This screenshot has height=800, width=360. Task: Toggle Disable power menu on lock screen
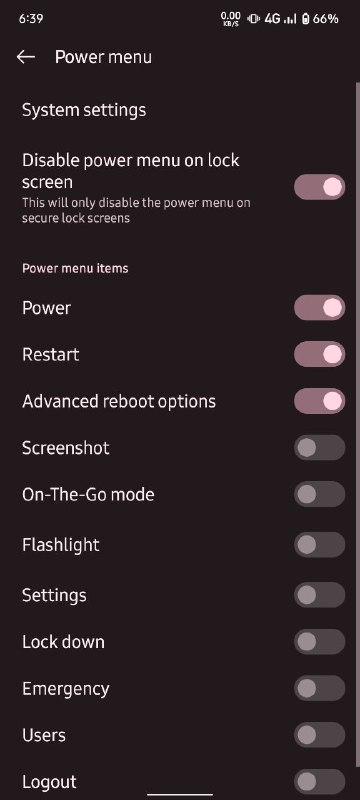coord(319,187)
